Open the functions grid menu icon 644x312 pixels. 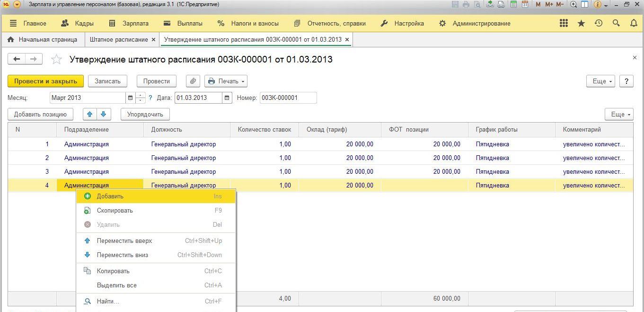pyautogui.click(x=564, y=23)
